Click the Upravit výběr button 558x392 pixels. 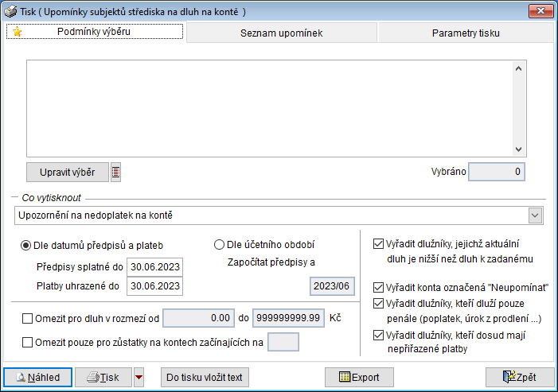67,172
